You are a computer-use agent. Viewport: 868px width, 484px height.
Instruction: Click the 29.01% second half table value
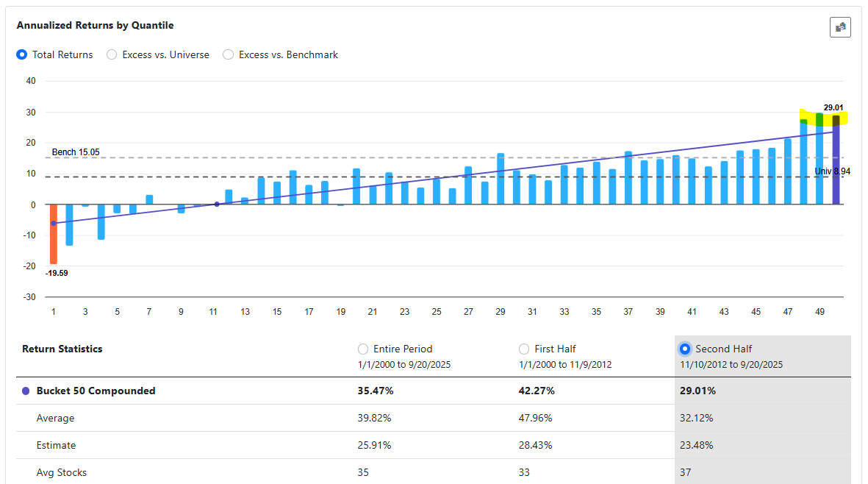point(697,391)
